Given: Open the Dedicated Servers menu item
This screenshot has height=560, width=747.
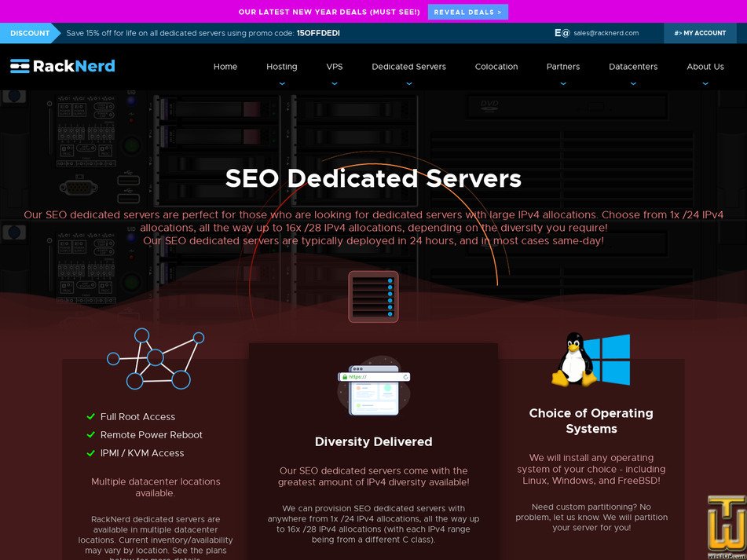Looking at the screenshot, I should [x=408, y=67].
